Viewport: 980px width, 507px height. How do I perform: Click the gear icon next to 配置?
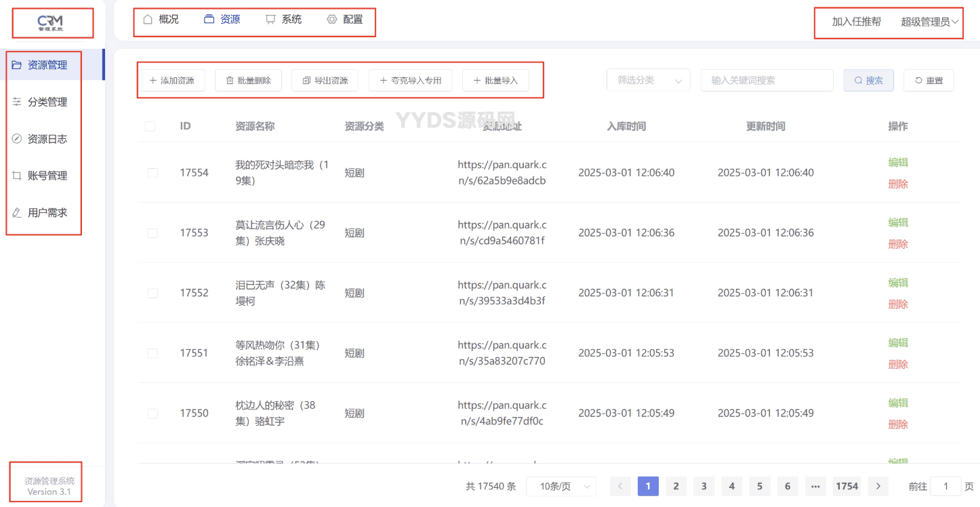click(x=332, y=19)
